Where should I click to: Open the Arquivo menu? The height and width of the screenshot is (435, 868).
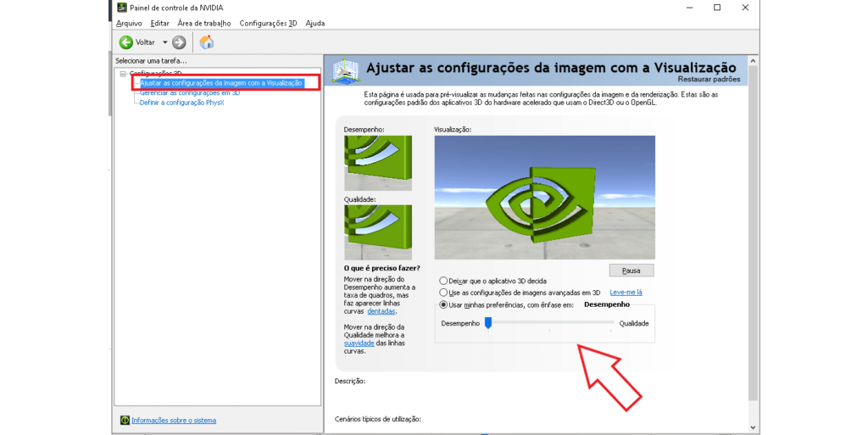click(129, 23)
